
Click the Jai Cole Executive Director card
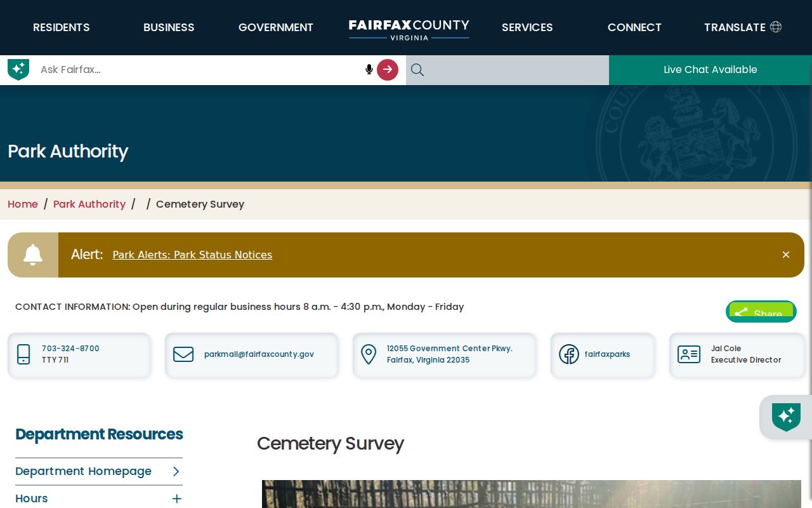click(737, 355)
